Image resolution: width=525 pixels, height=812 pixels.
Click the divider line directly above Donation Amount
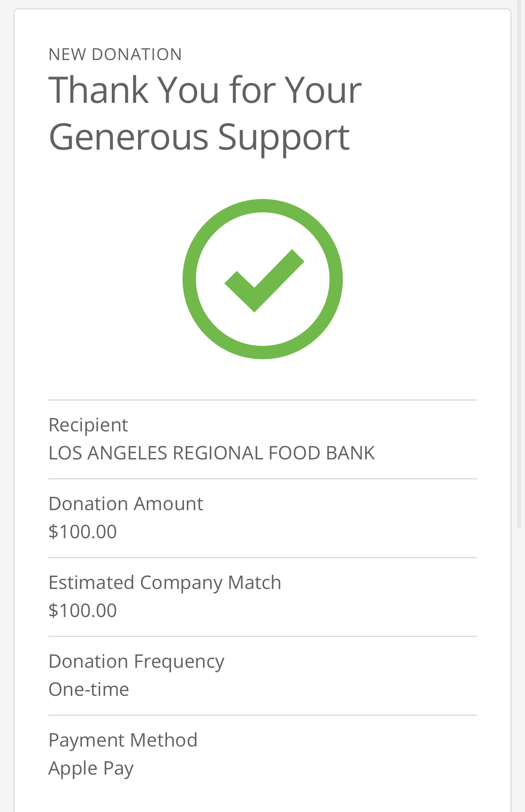pyautogui.click(x=263, y=479)
